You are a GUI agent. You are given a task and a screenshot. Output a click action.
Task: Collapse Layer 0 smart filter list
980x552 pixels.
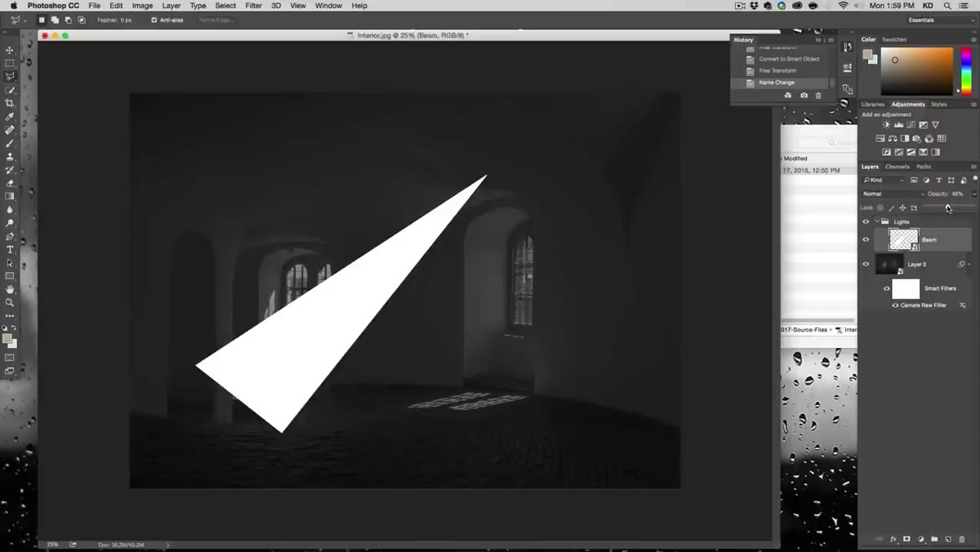point(969,264)
